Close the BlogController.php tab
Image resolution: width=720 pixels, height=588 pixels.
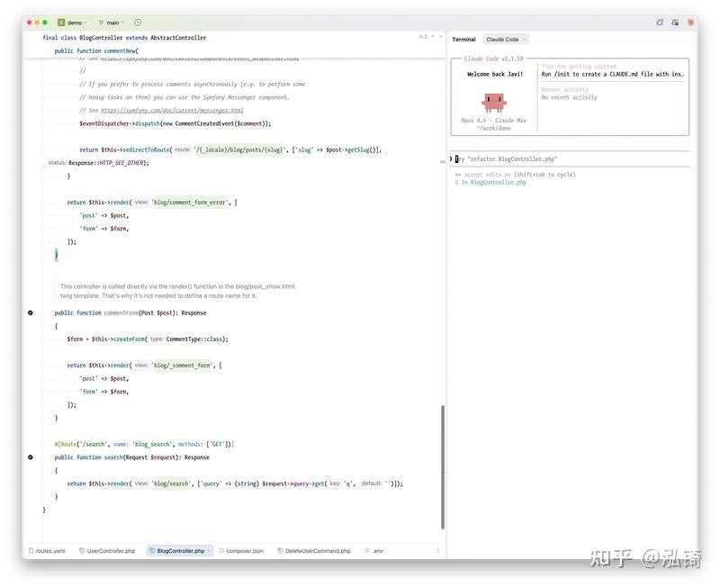(x=209, y=551)
